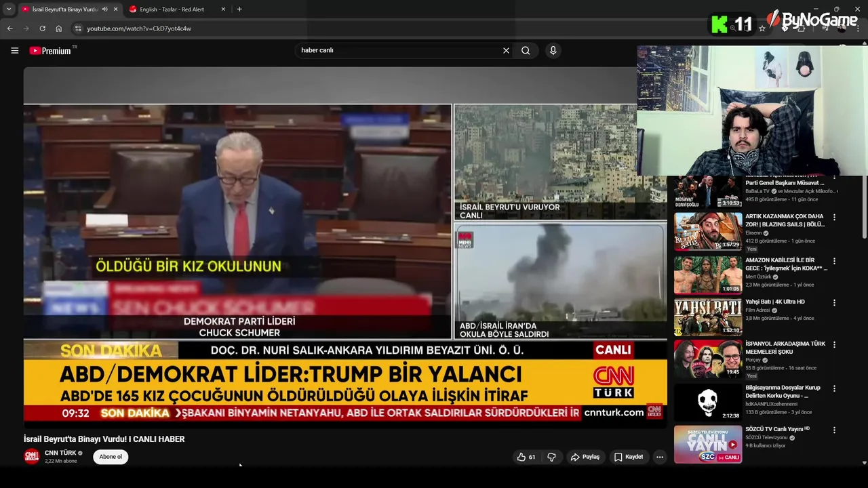The height and width of the screenshot is (488, 868).
Task: Open the YouTube hamburger guide menu
Action: [x=14, y=50]
